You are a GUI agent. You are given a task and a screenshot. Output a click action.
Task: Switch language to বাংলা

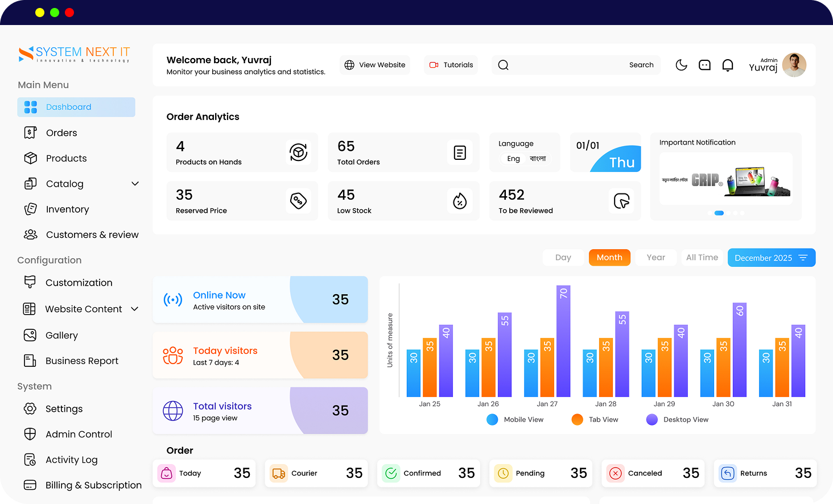pyautogui.click(x=538, y=159)
